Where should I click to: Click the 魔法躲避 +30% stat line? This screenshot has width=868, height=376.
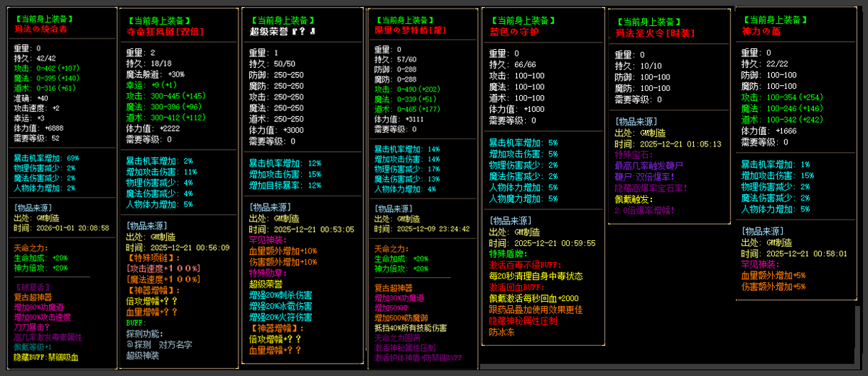coord(155,74)
